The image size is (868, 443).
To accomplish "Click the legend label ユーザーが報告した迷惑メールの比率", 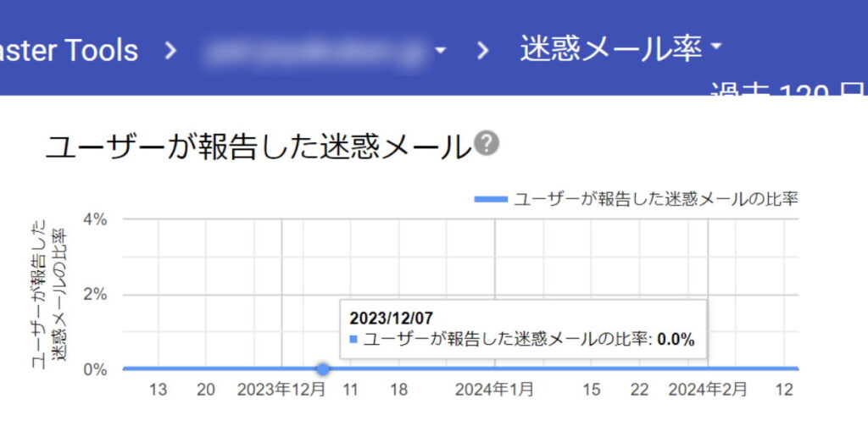I will coord(656,199).
